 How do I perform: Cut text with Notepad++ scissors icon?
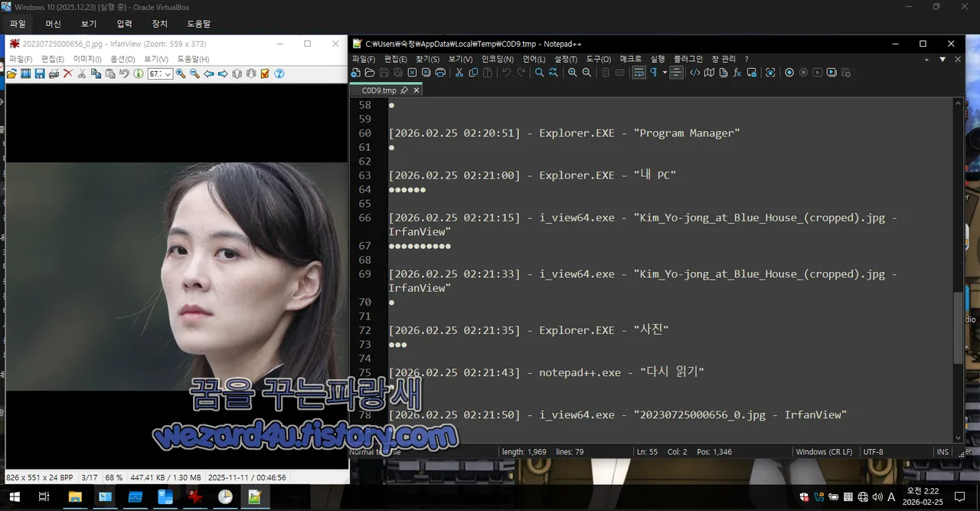click(459, 73)
